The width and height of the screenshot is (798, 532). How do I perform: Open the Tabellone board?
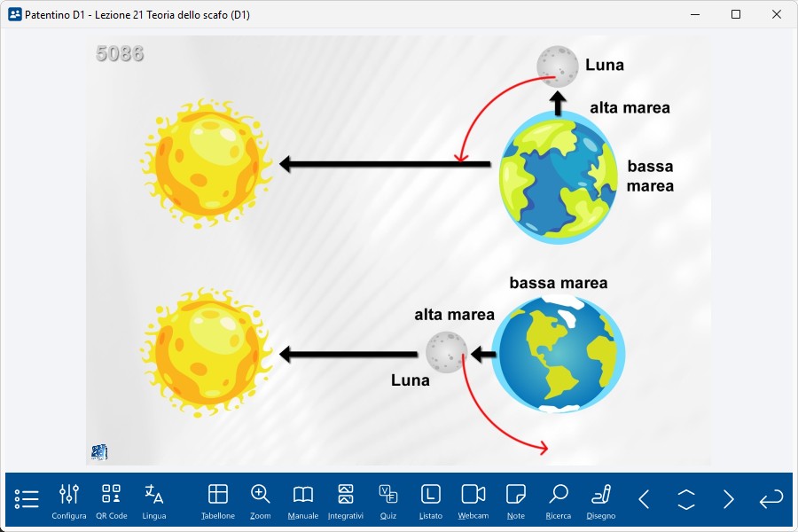(218, 500)
